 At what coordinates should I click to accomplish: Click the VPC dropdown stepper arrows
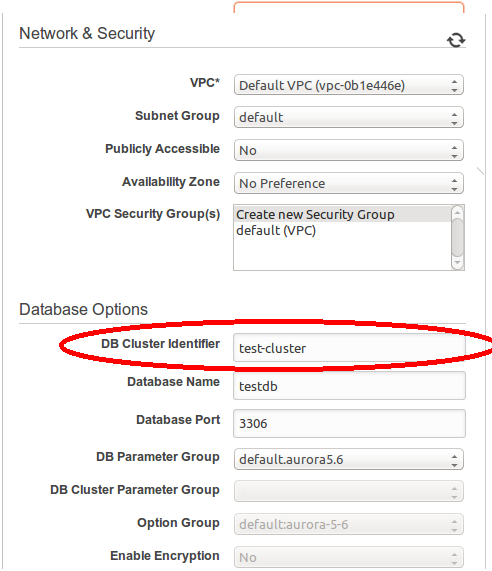point(454,86)
